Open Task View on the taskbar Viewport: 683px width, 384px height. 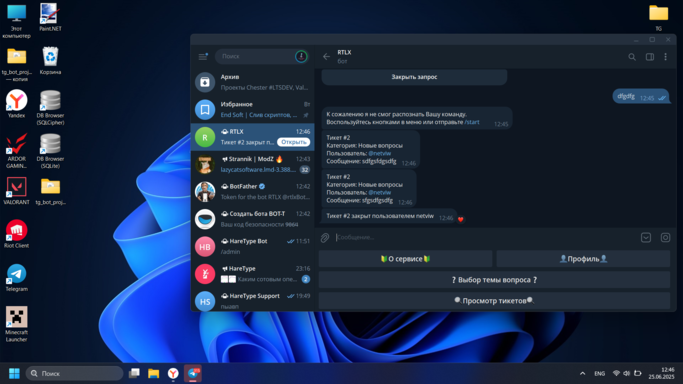[134, 374]
